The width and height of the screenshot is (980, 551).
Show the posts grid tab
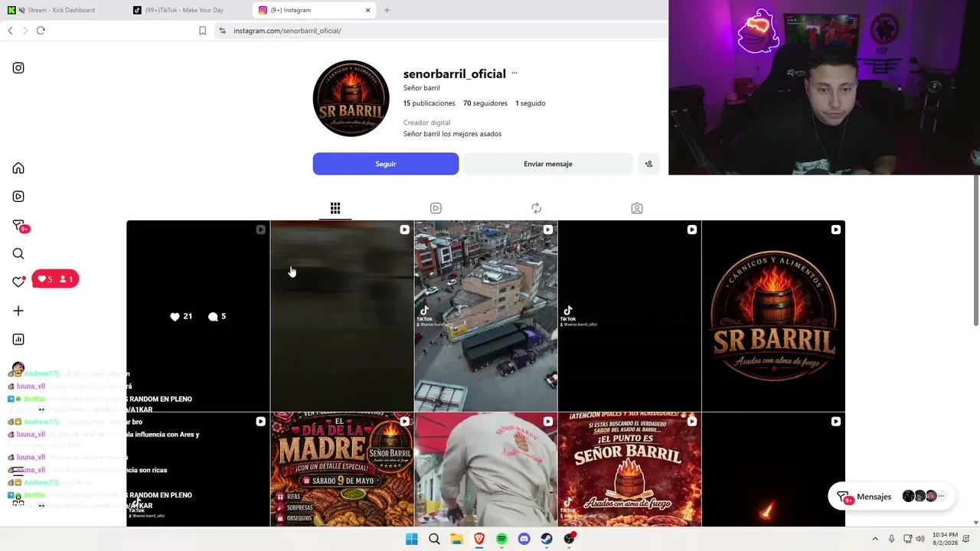335,208
